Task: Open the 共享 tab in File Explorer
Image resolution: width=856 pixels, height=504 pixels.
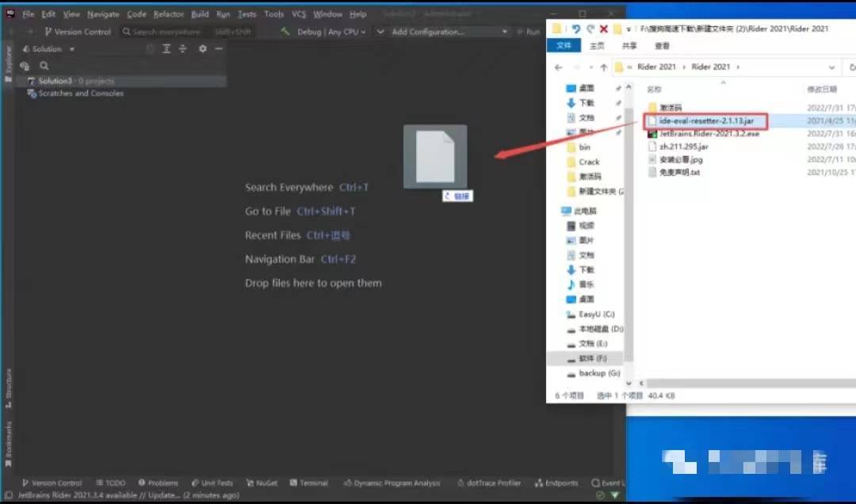Action: click(629, 46)
